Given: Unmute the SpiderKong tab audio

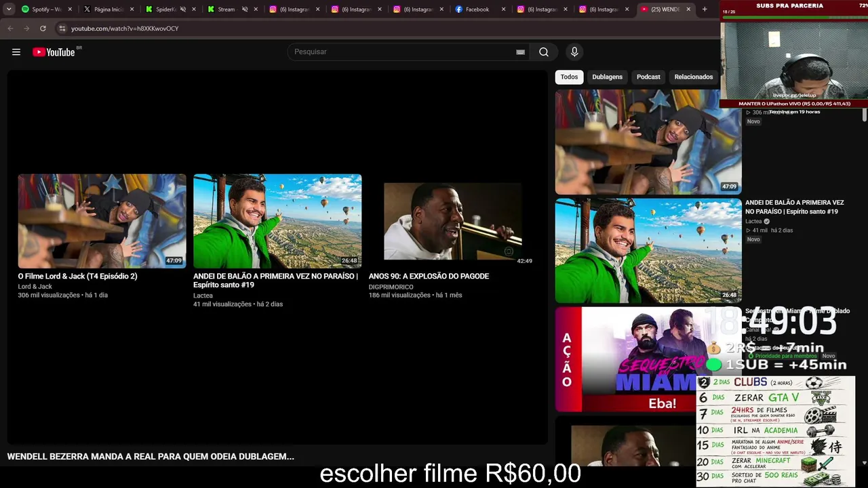Looking at the screenshot, I should click(183, 9).
